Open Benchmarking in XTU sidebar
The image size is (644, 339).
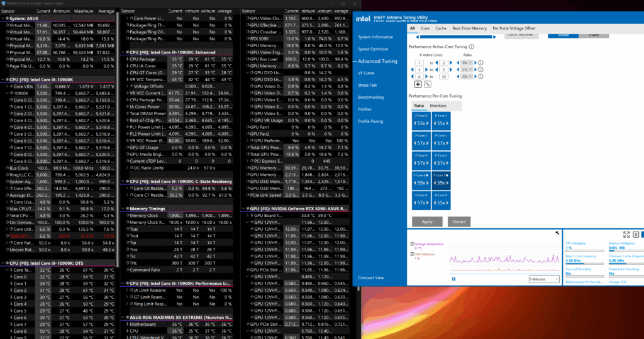[x=371, y=97]
